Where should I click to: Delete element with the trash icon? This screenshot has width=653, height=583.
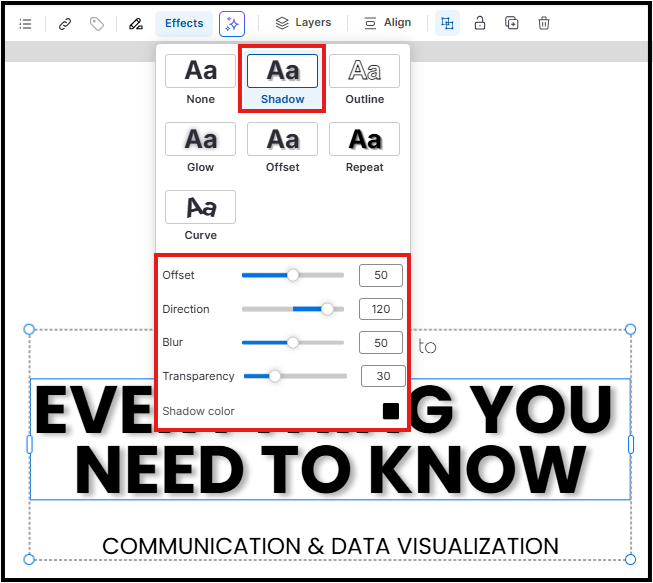point(544,23)
